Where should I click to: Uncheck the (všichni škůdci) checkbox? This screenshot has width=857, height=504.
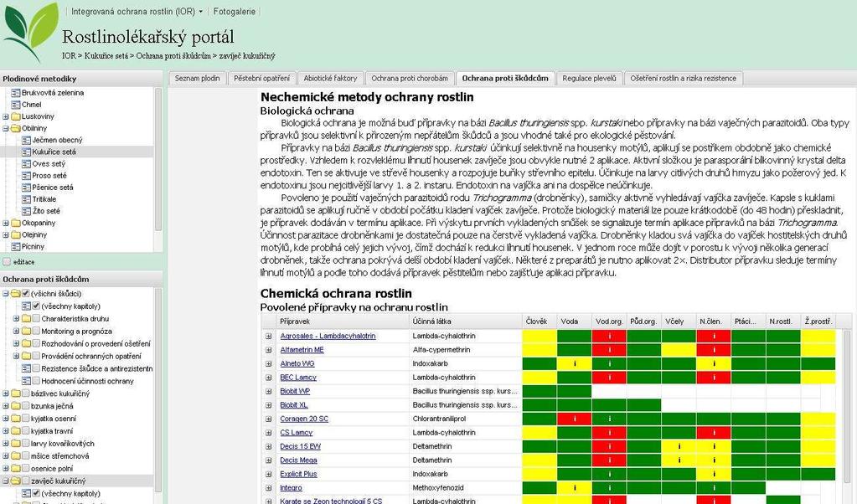[25, 294]
